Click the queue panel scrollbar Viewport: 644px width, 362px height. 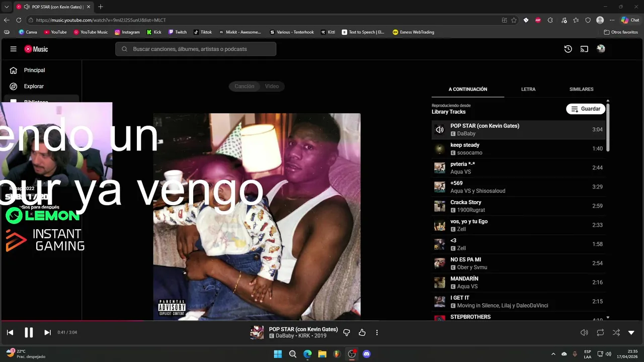(608, 127)
